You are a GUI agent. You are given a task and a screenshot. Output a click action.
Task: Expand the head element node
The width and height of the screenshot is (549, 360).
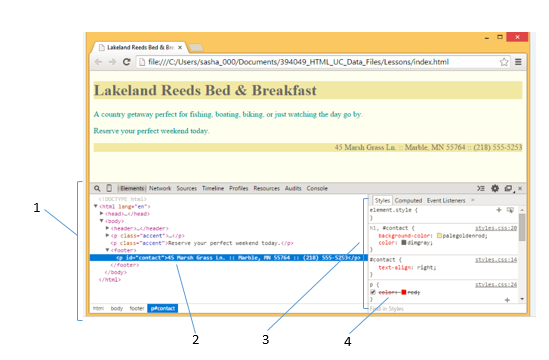click(x=102, y=213)
